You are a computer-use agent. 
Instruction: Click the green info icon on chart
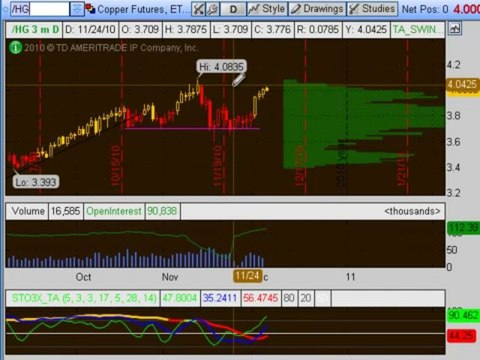pyautogui.click(x=15, y=47)
